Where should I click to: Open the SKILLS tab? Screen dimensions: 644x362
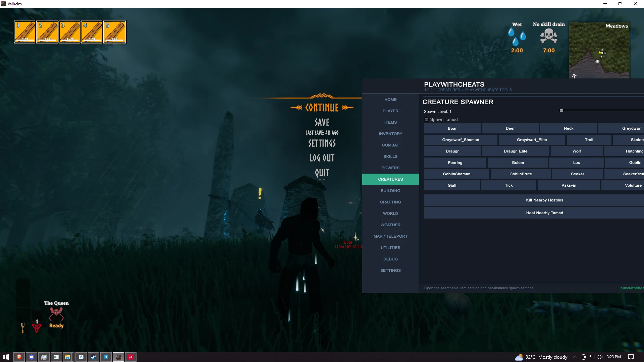[x=390, y=157]
